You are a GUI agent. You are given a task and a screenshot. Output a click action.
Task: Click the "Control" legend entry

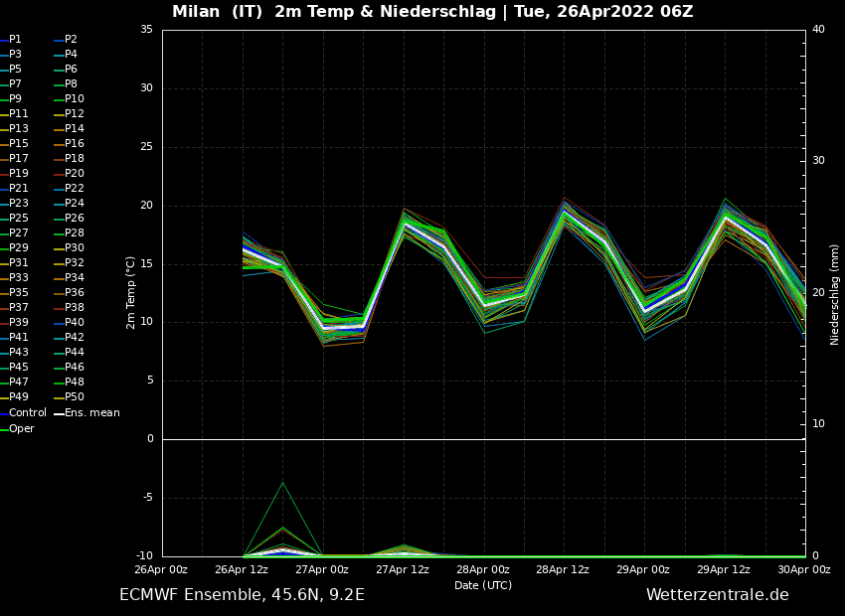click(28, 413)
